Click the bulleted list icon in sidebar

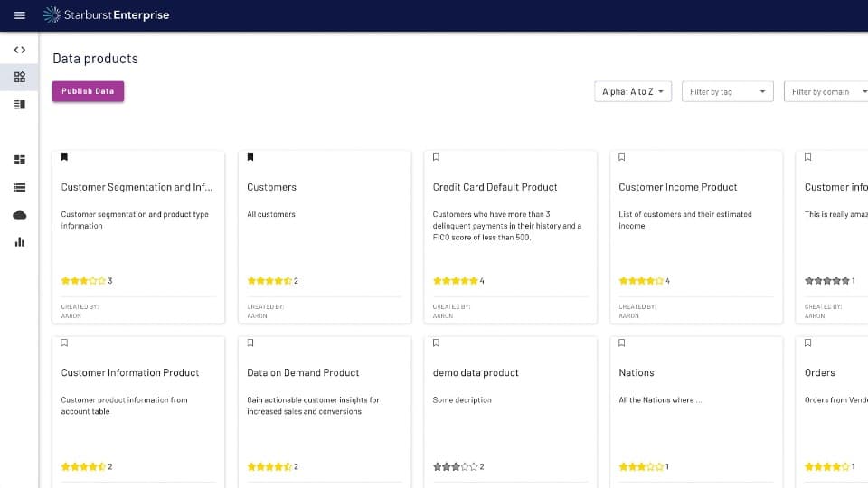pyautogui.click(x=20, y=187)
